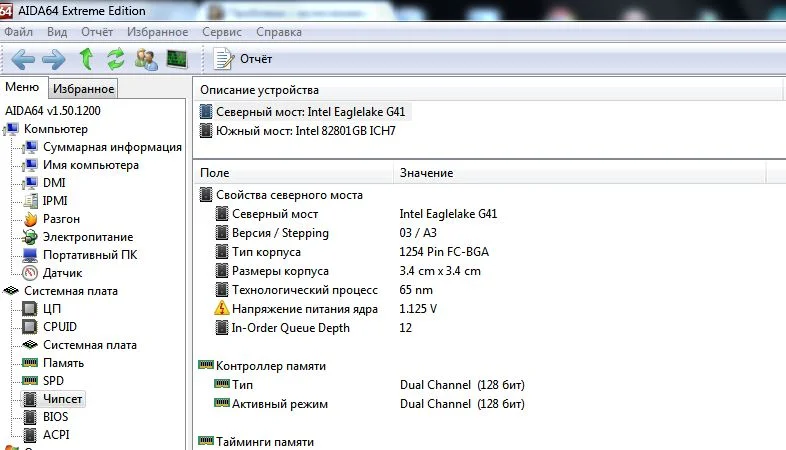The width and height of the screenshot is (786, 450).
Task: Select the Версия / Stepping row
Action: 280,233
